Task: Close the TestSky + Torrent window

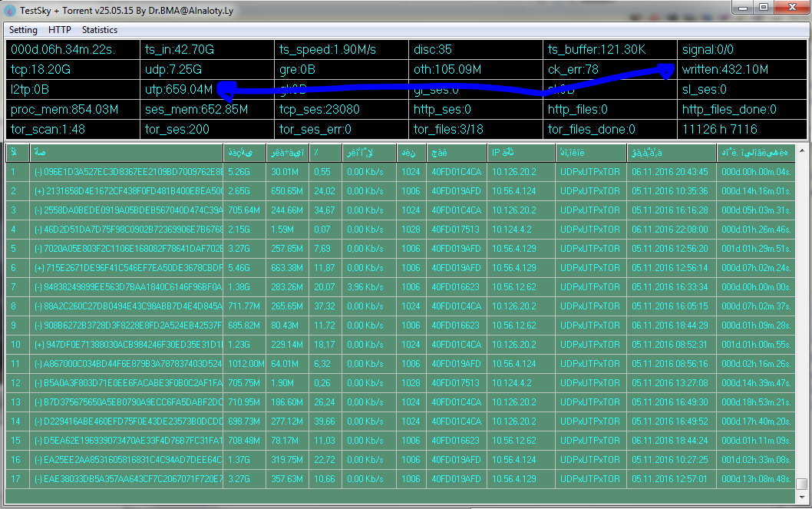Action: click(791, 8)
